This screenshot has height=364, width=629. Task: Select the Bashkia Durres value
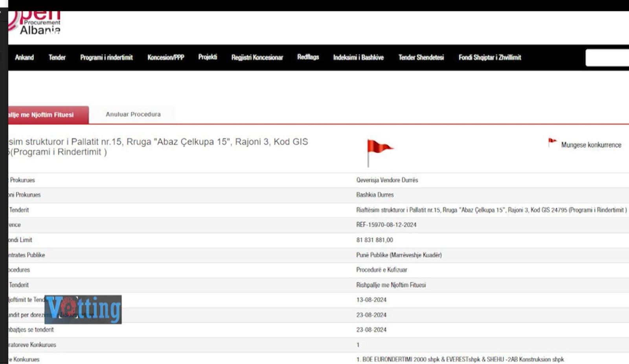pyautogui.click(x=375, y=195)
